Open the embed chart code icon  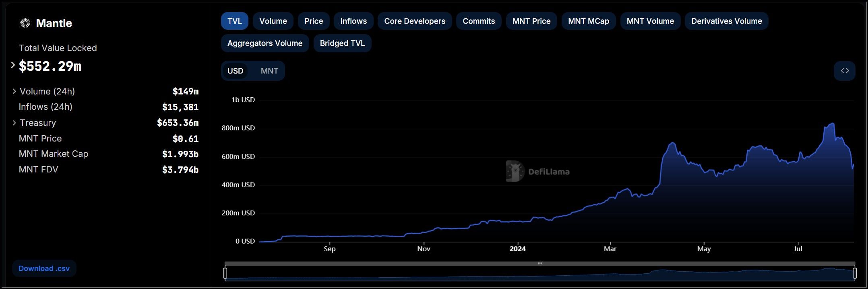(x=844, y=71)
